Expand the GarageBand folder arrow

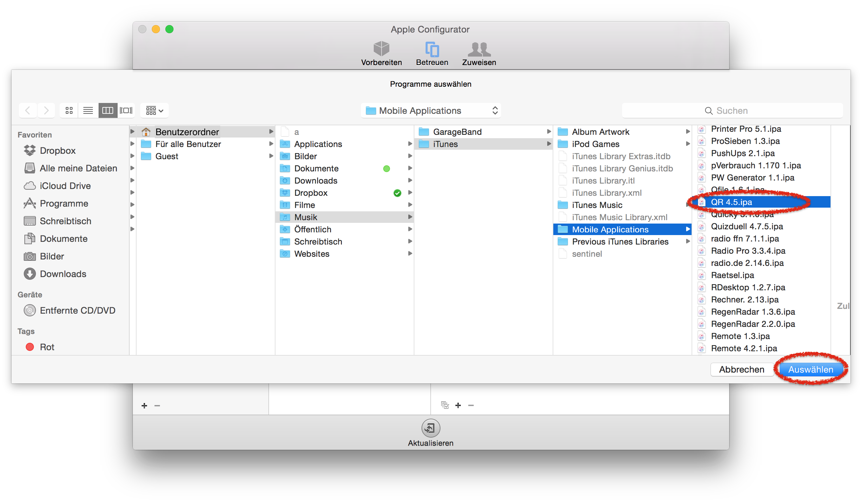[548, 132]
